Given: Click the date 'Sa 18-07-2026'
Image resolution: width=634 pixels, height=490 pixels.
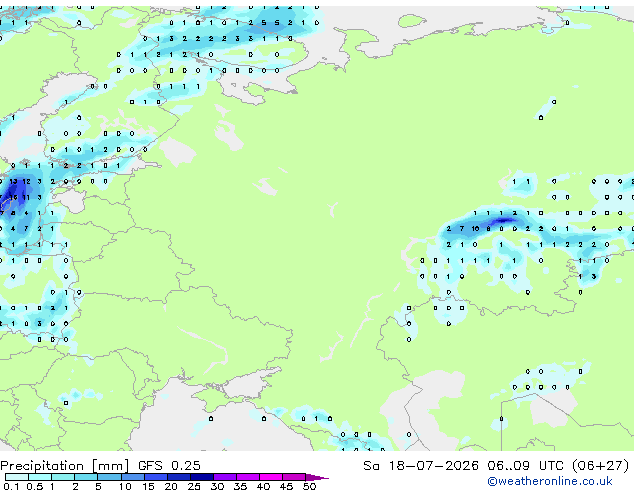Looking at the screenshot, I should click(x=421, y=466).
